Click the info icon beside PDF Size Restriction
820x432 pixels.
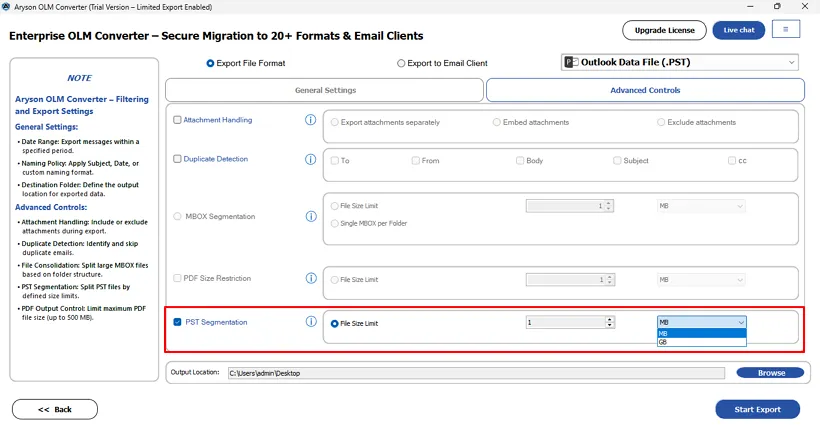[310, 278]
